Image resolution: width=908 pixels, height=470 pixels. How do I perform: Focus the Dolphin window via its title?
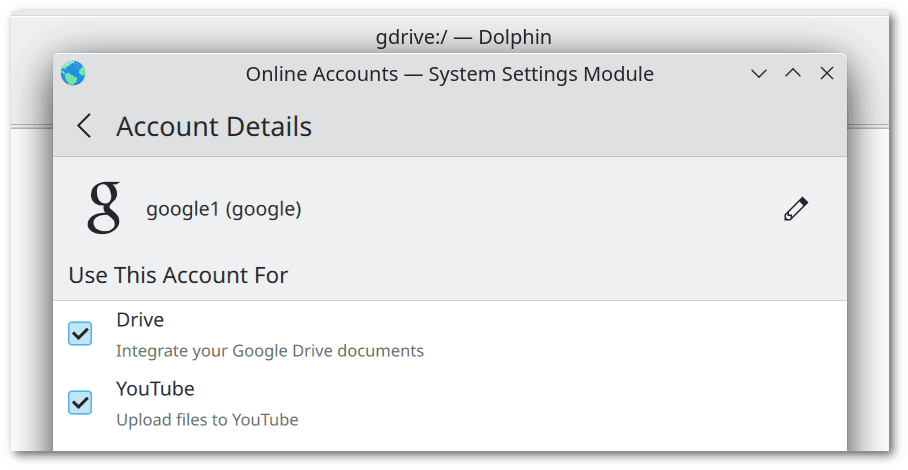(x=463, y=37)
